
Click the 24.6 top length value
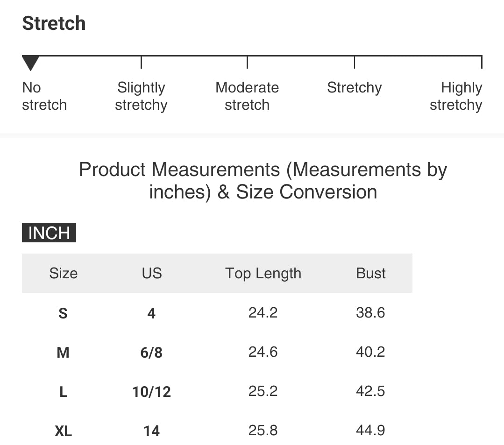[x=263, y=352]
